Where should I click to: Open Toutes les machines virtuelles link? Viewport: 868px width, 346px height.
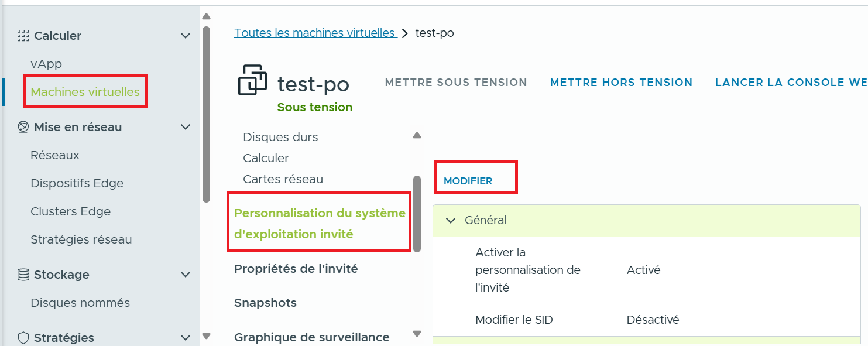[315, 33]
